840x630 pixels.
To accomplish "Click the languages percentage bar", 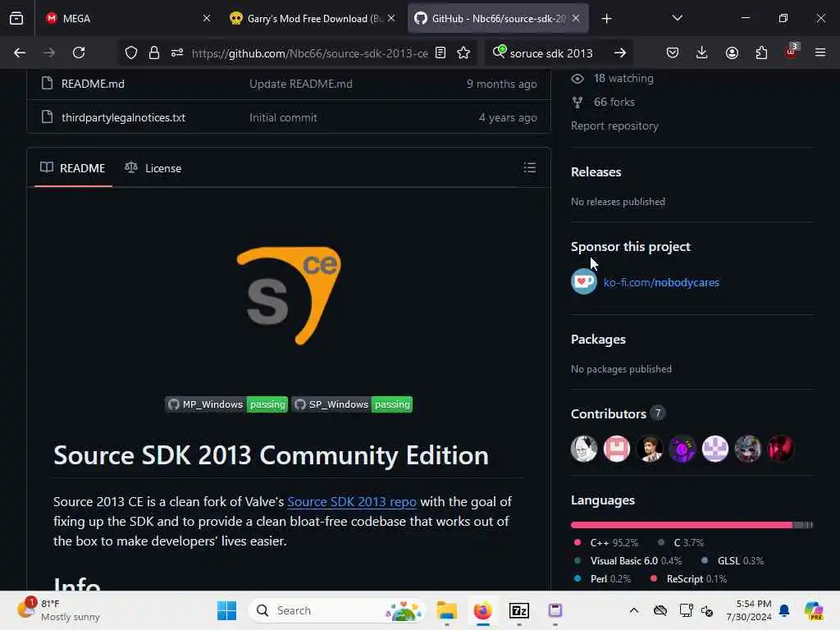I will (x=692, y=525).
